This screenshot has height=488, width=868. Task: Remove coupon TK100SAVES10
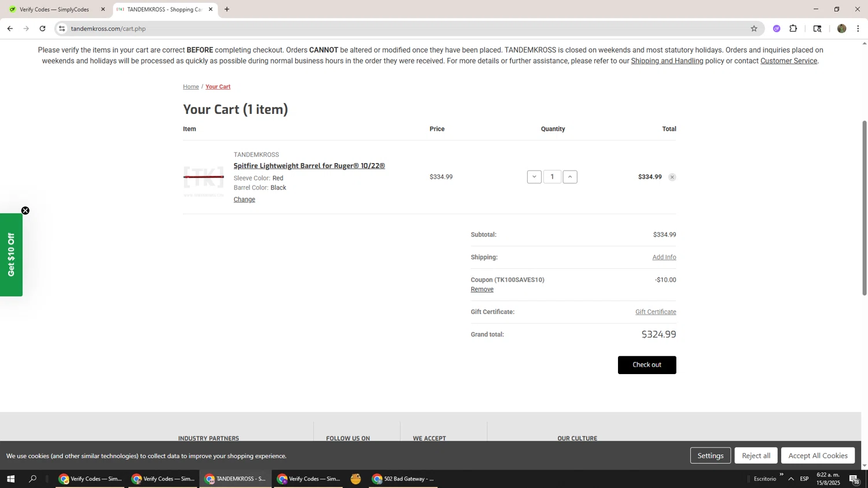click(482, 289)
